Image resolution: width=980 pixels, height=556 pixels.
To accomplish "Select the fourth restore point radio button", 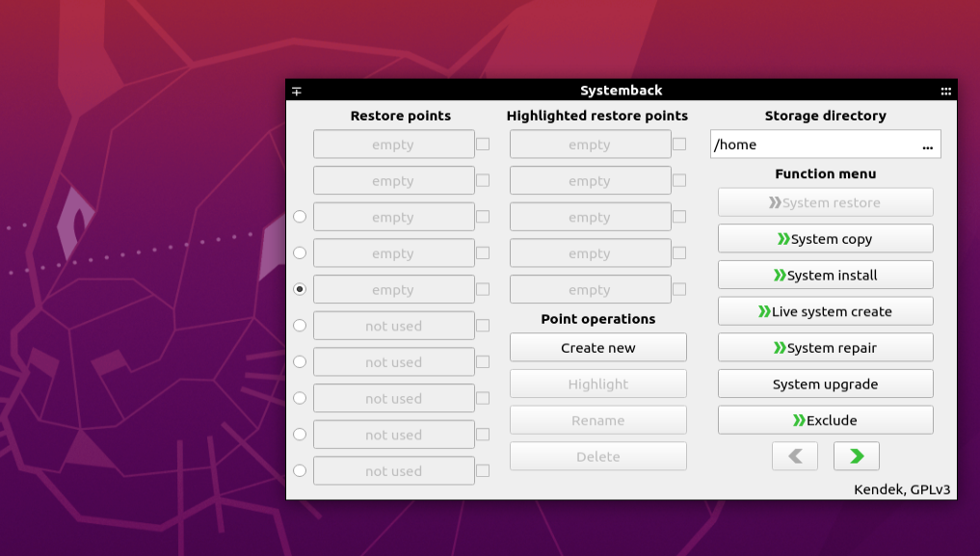I will (x=300, y=252).
